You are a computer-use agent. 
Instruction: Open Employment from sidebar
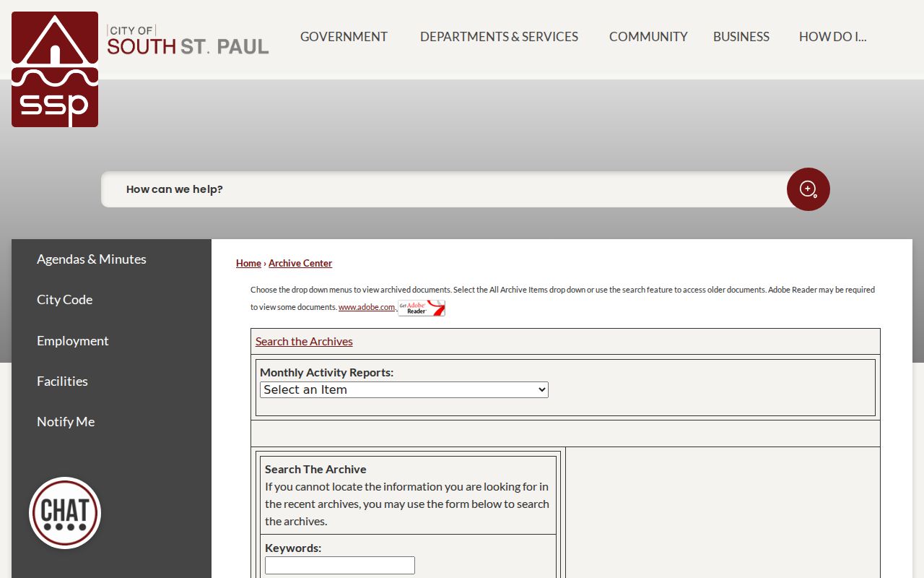(x=73, y=341)
